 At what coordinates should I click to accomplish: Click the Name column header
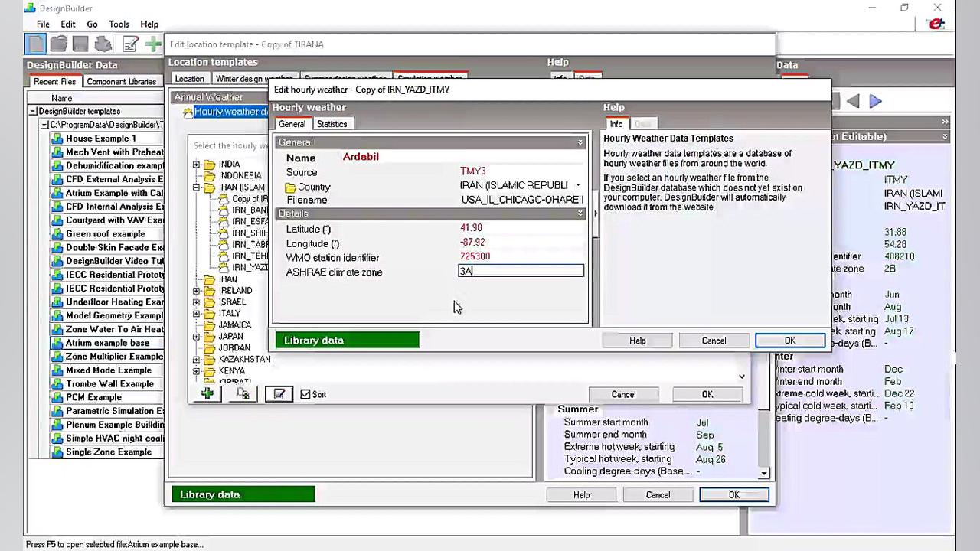pos(62,98)
